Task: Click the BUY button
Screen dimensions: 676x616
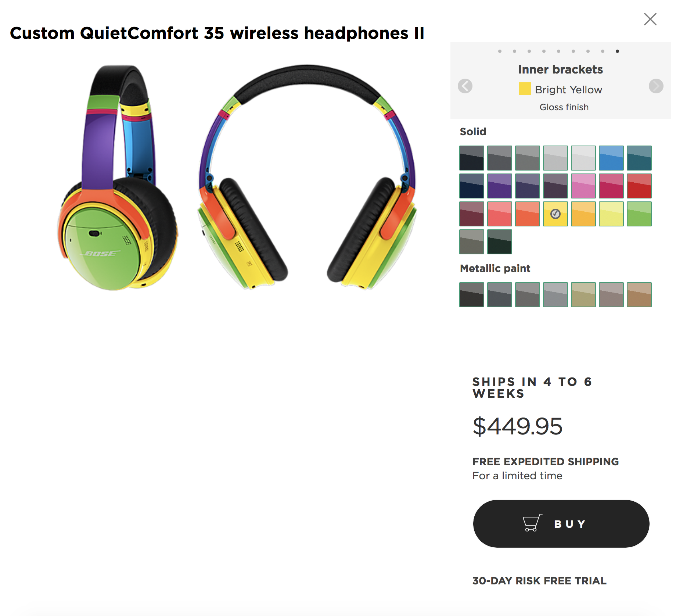Action: tap(561, 524)
